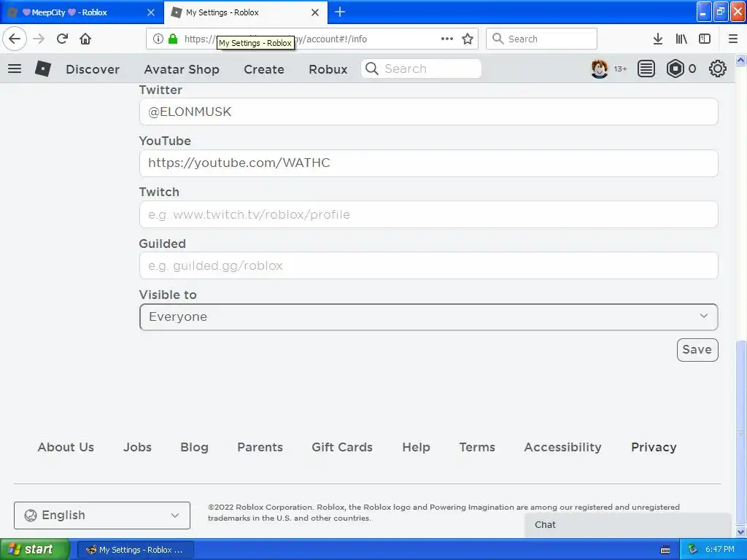
Task: Open the avatar profile picture
Action: pyautogui.click(x=600, y=69)
